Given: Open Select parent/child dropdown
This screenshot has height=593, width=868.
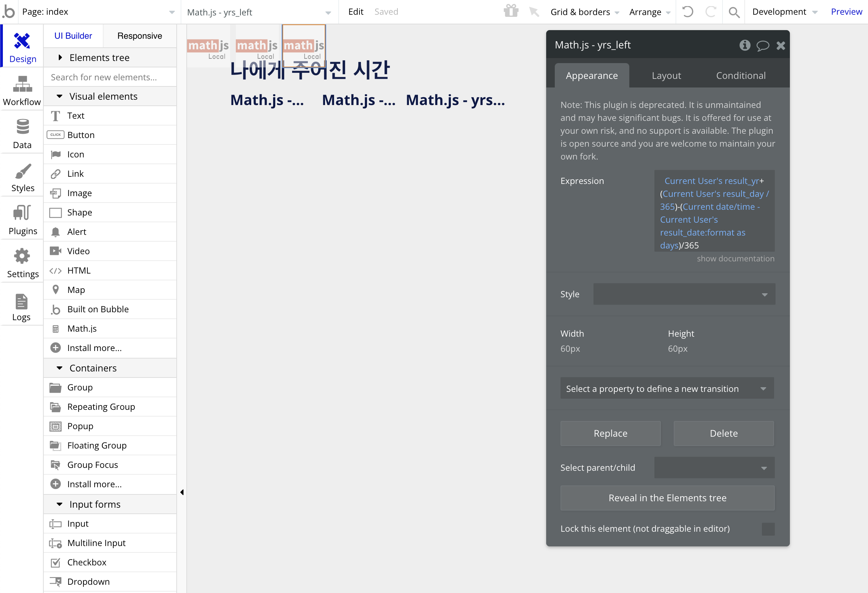Looking at the screenshot, I should coord(714,468).
